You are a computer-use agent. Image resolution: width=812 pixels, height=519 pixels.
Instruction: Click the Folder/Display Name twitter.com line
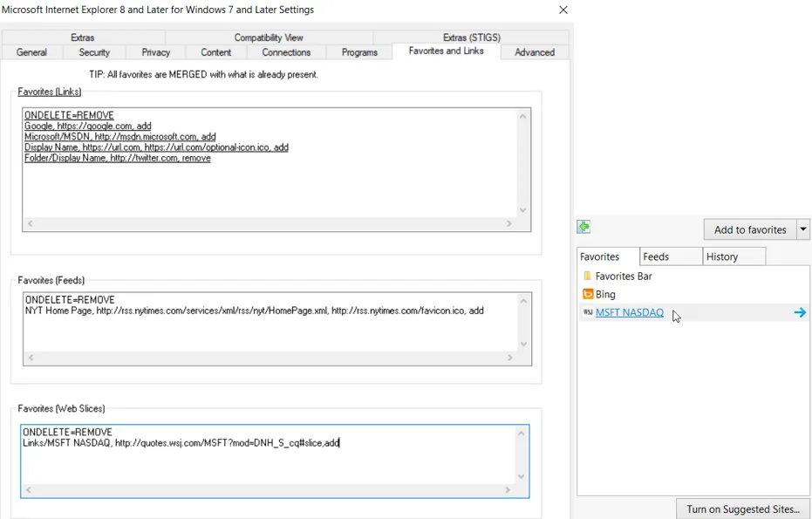tap(118, 158)
